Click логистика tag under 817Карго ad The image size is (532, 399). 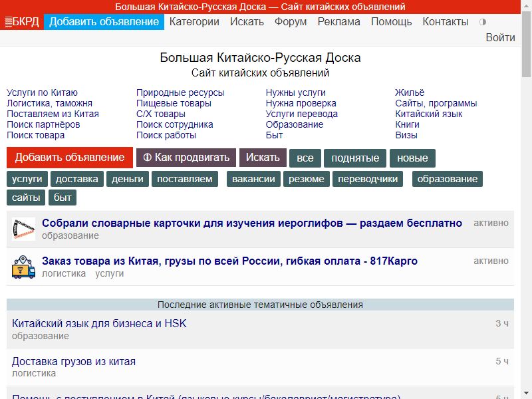[64, 273]
